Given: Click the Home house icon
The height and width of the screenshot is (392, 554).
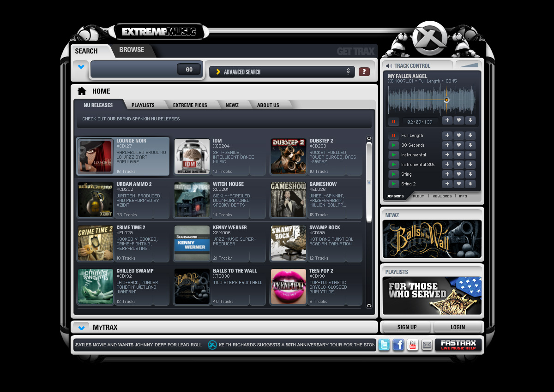Looking at the screenshot, I should point(82,91).
